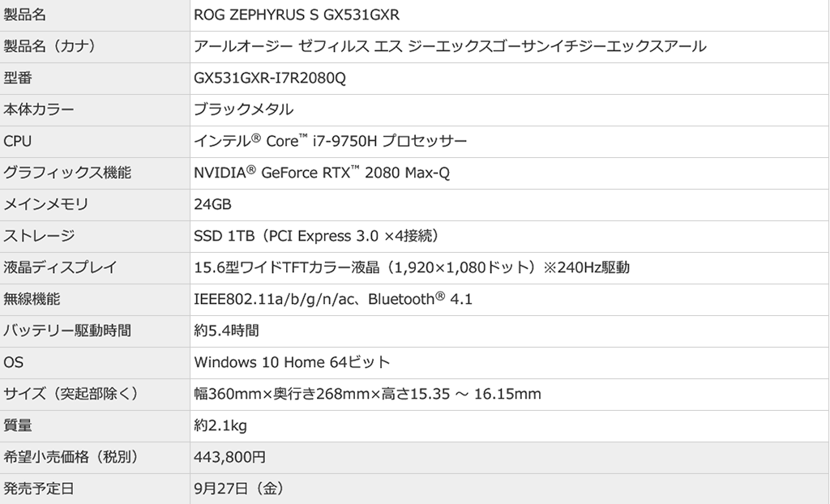
Task: Click the ブラックメタル color value
Action: pyautogui.click(x=244, y=109)
